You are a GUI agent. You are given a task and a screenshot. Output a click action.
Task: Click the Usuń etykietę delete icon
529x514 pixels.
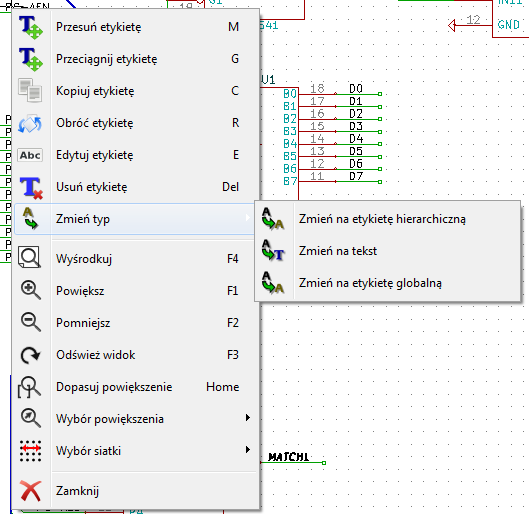coord(31,188)
